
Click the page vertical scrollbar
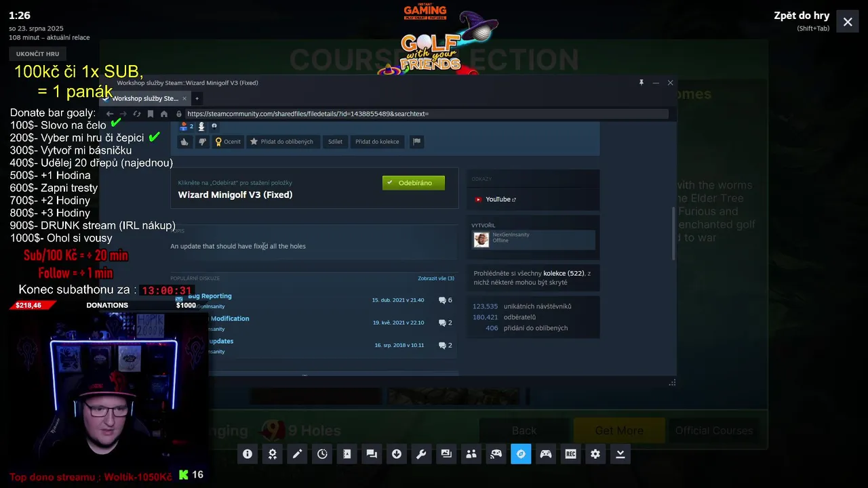coord(673,233)
